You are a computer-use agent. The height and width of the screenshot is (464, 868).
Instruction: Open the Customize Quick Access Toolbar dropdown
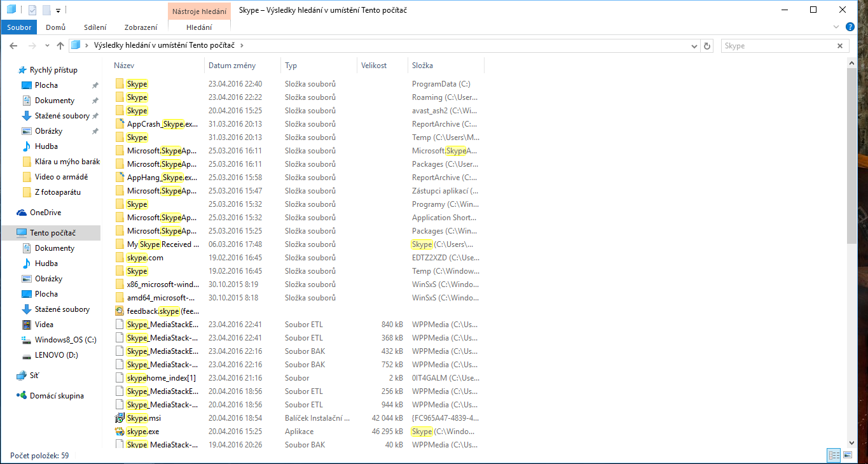[59, 10]
